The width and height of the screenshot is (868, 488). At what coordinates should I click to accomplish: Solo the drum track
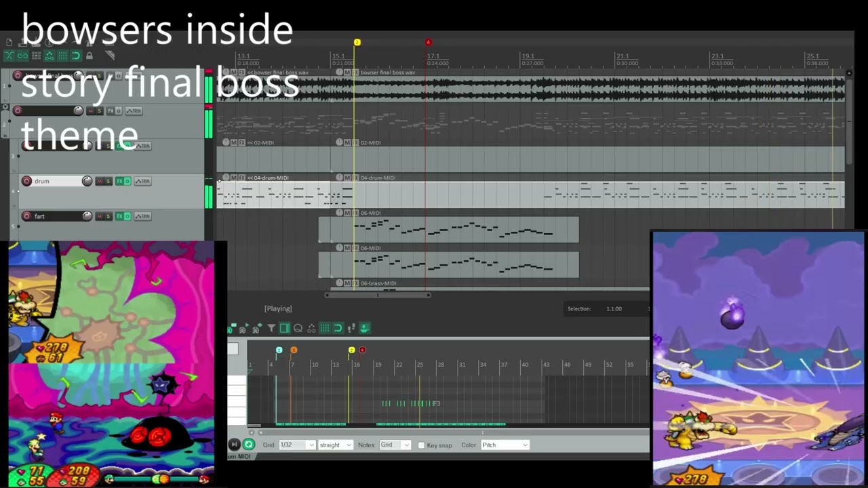[108, 181]
